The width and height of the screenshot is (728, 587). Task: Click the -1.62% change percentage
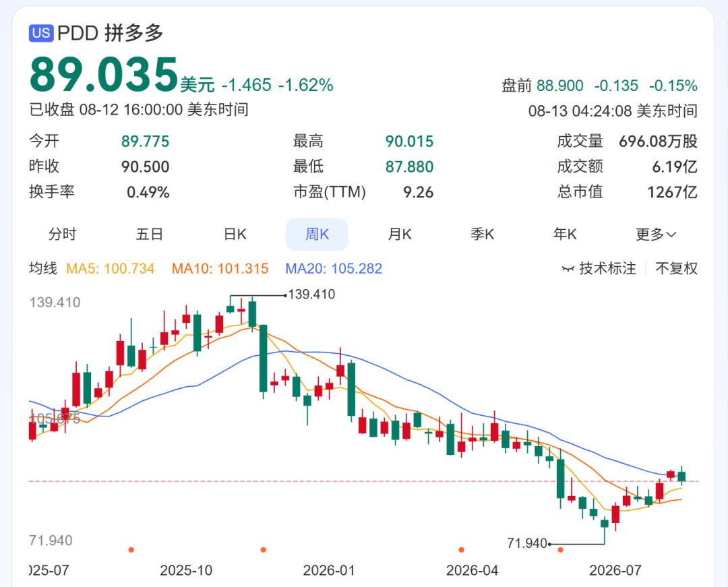click(306, 85)
